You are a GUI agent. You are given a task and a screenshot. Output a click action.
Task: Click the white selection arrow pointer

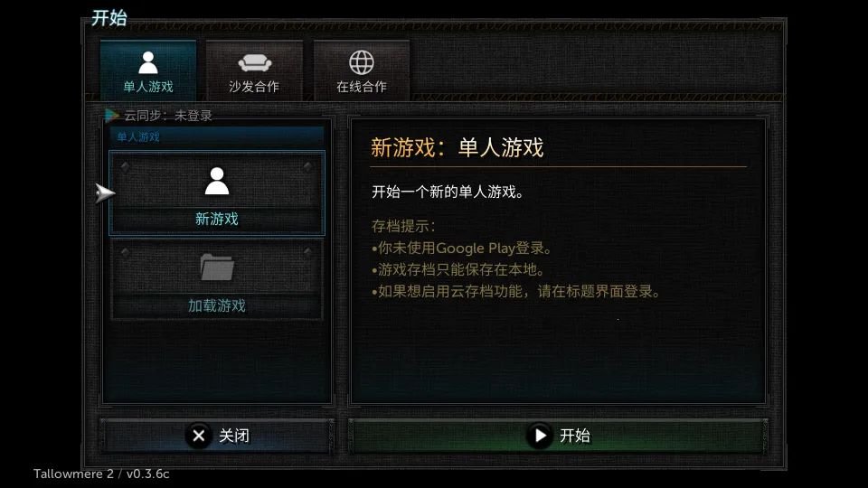tap(105, 193)
